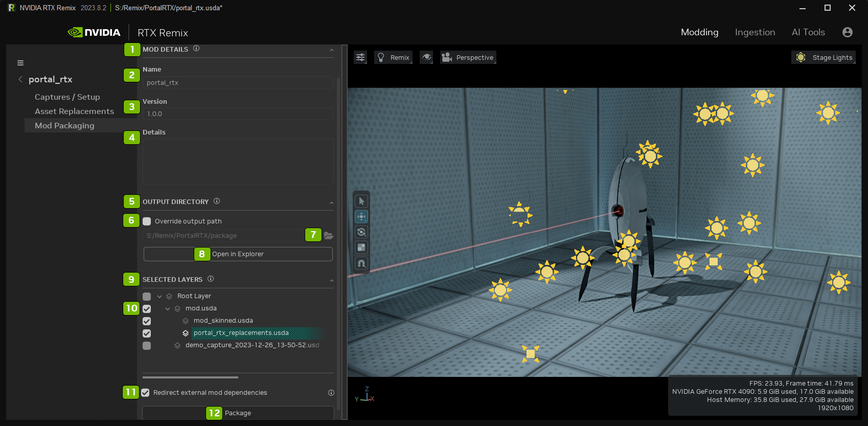Click the portal_rtx project title in sidebar
This screenshot has height=426, width=868.
(x=51, y=79)
